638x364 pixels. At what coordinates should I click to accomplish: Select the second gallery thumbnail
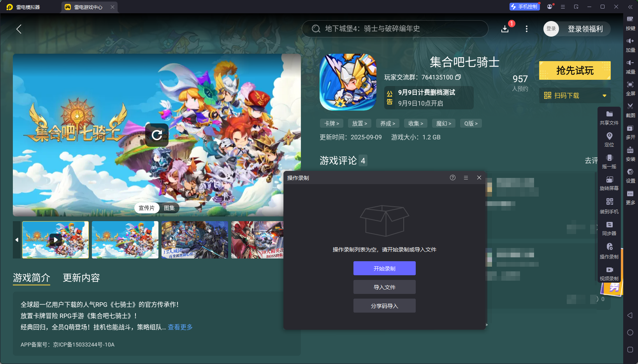pos(125,240)
